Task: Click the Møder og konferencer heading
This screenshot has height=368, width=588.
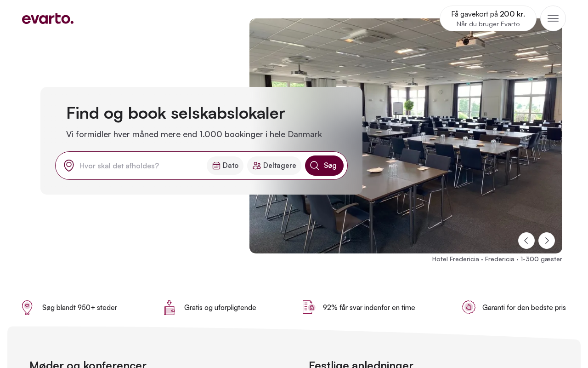Action: pyautogui.click(x=88, y=365)
